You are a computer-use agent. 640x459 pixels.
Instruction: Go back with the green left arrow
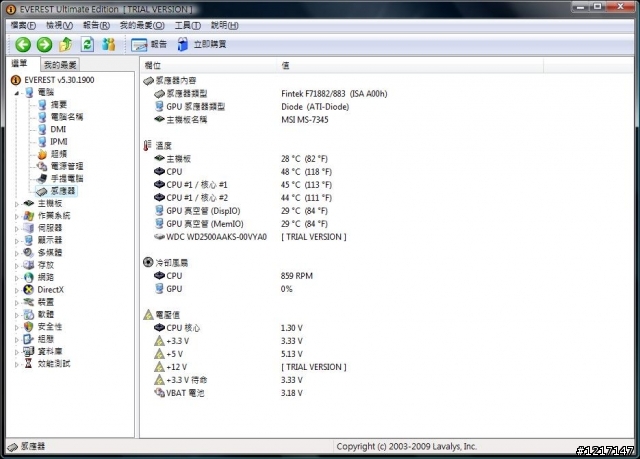tap(23, 44)
